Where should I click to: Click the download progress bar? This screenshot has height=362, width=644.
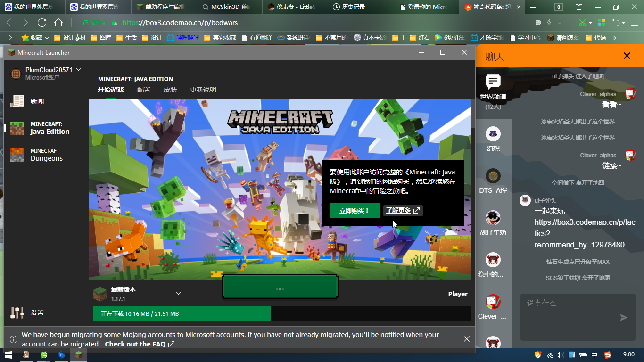pyautogui.click(x=282, y=314)
